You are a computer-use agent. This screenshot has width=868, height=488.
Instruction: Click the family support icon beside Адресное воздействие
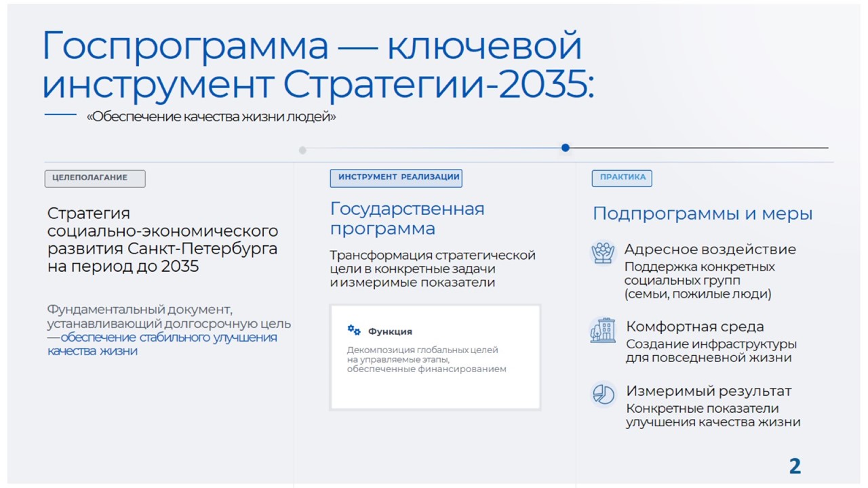(x=602, y=253)
